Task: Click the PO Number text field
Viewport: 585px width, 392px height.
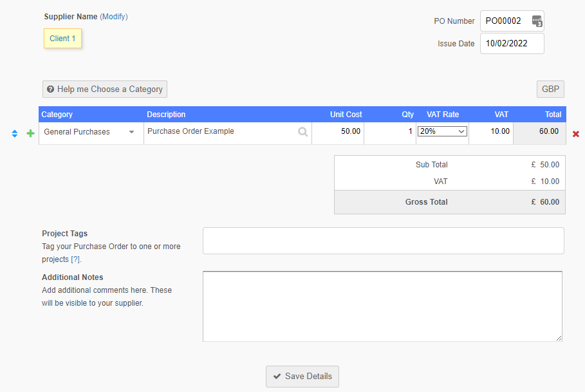Action: coord(505,21)
